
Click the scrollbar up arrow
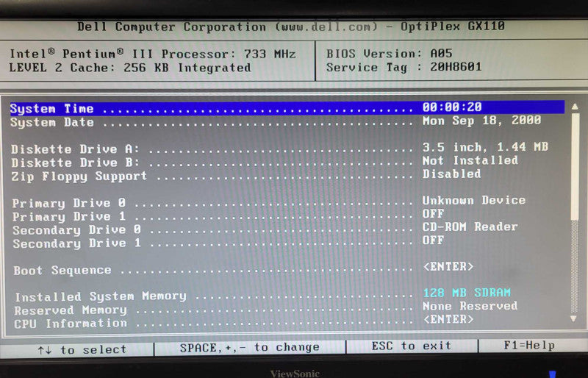pyautogui.click(x=575, y=107)
